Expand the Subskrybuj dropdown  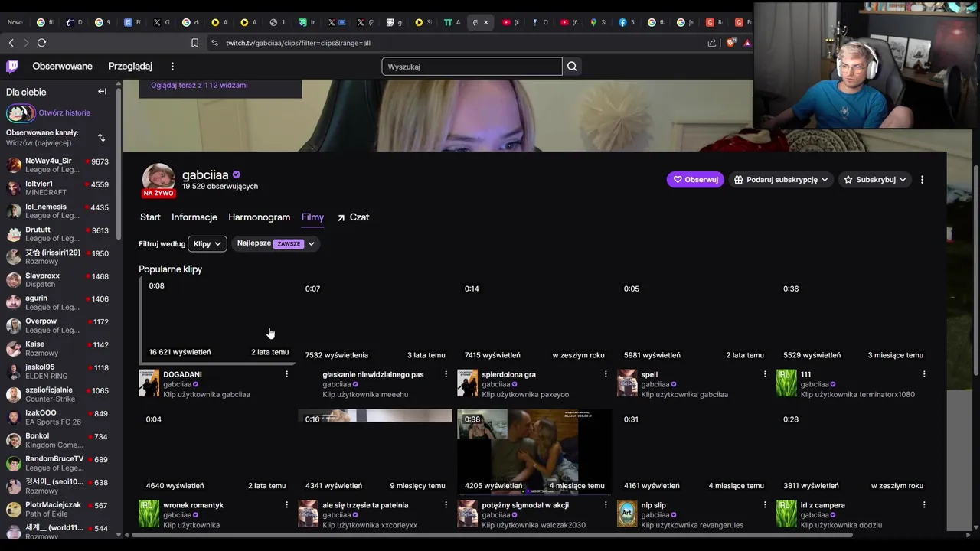[875, 180]
